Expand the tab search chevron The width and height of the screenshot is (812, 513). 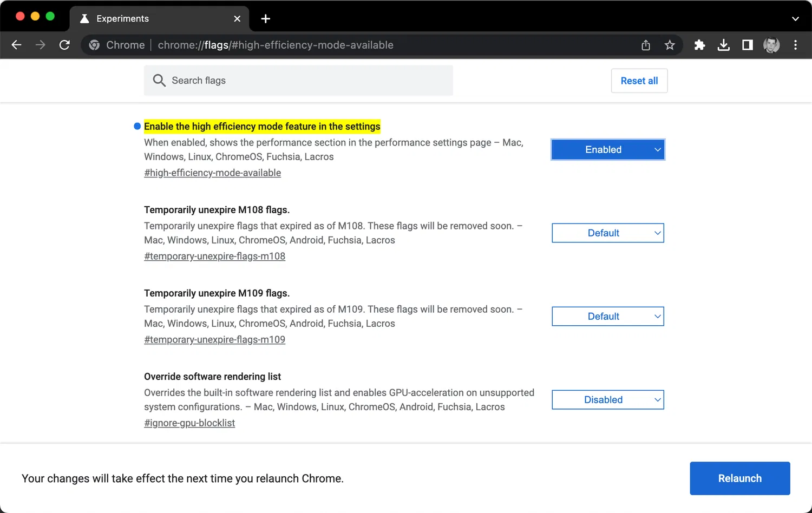795,19
